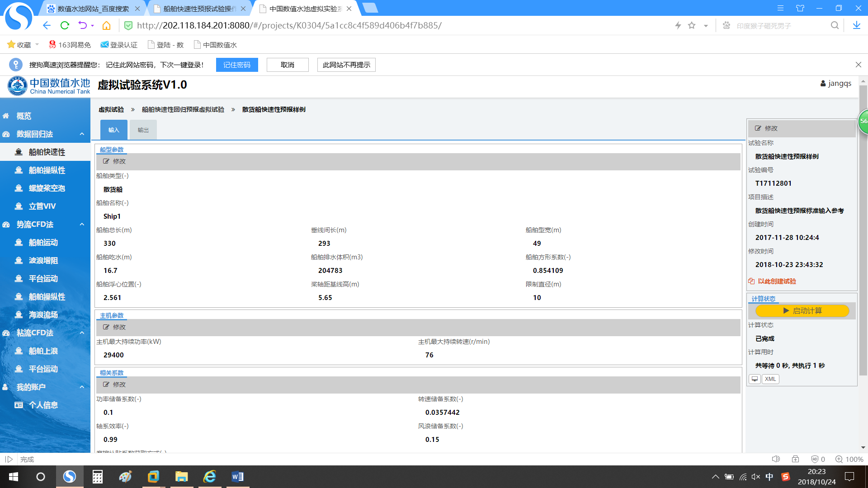Image resolution: width=868 pixels, height=488 pixels.
Task: Click the browser download arrow icon
Action: click(856, 25)
